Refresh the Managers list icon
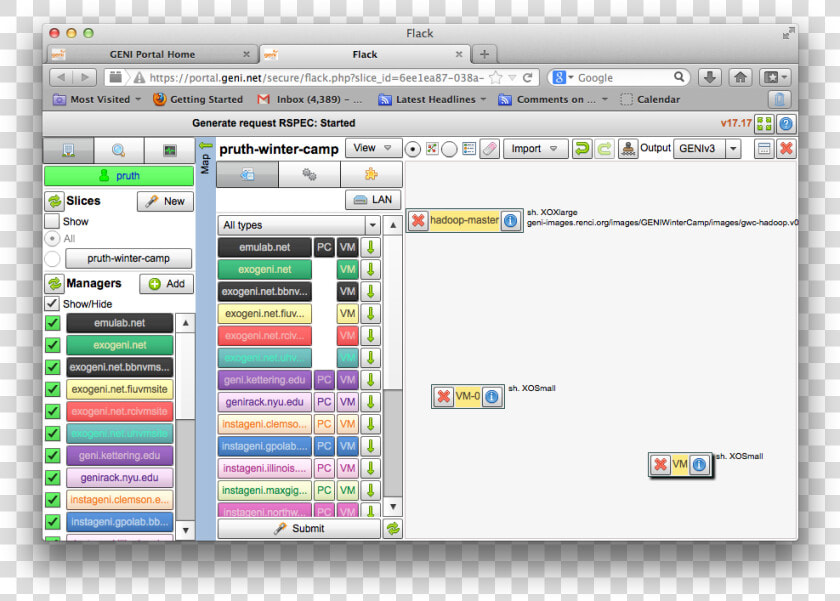 (55, 283)
